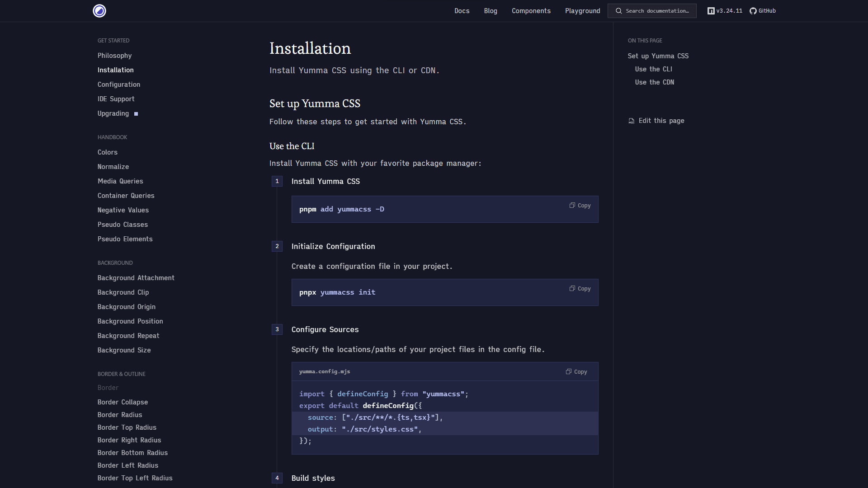
Task: Click the Configure Sources step title
Action: 325,329
